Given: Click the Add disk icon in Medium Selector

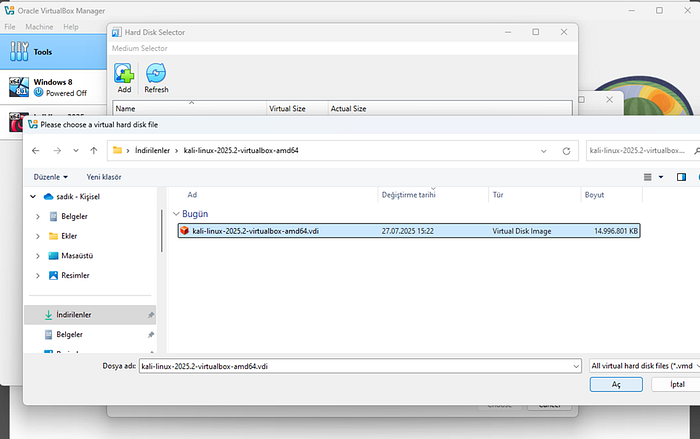Looking at the screenshot, I should click(x=124, y=78).
